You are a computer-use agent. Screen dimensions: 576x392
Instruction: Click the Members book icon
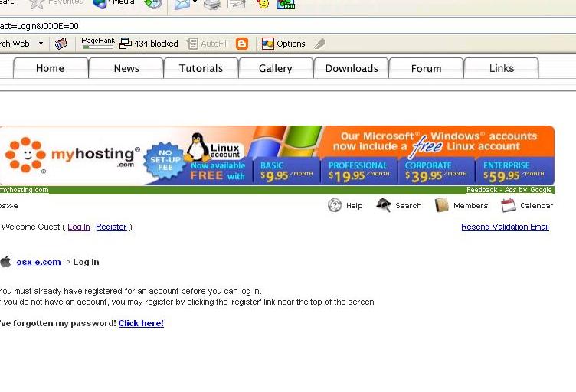441,205
